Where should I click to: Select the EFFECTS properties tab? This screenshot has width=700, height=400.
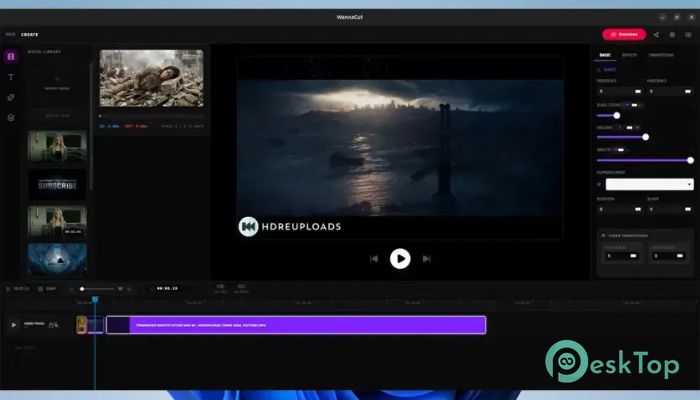click(629, 55)
